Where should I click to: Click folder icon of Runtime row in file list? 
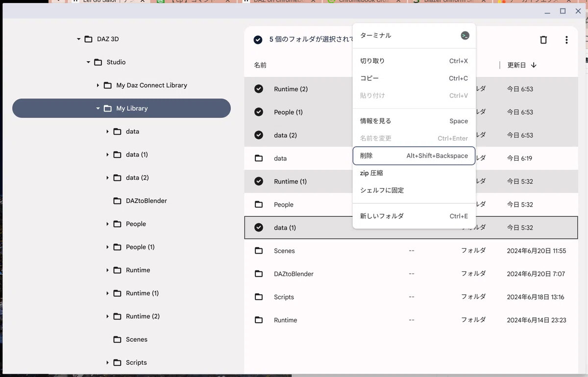(259, 320)
